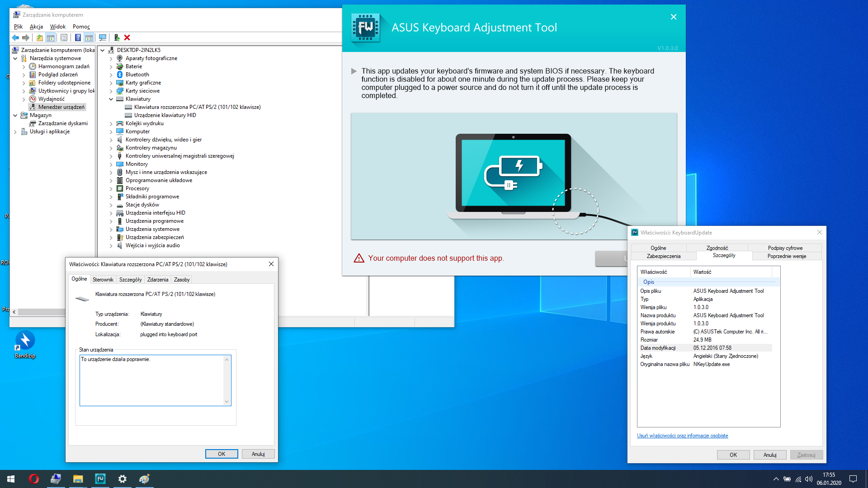The width and height of the screenshot is (868, 488).
Task: Toggle the show/hide console tree icon
Action: coord(51,38)
